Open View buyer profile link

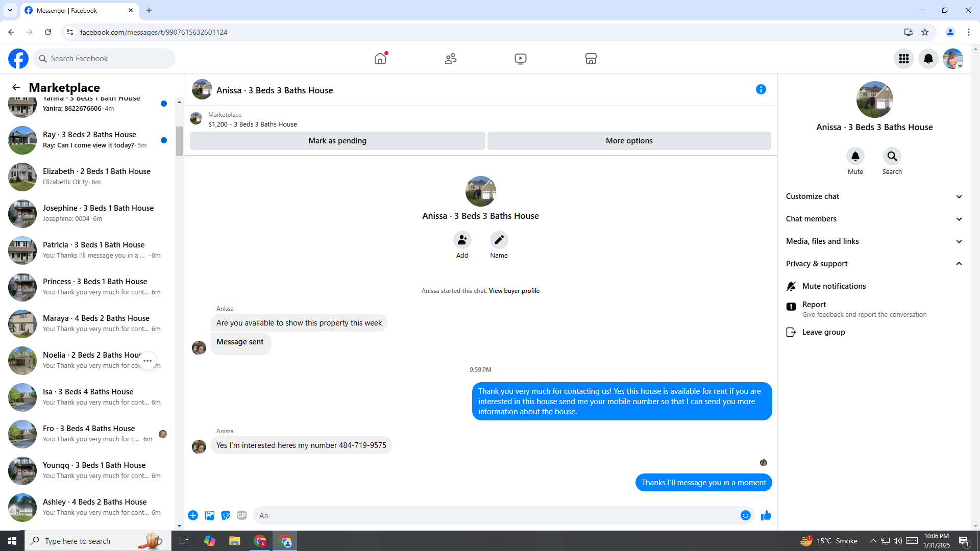coord(514,291)
